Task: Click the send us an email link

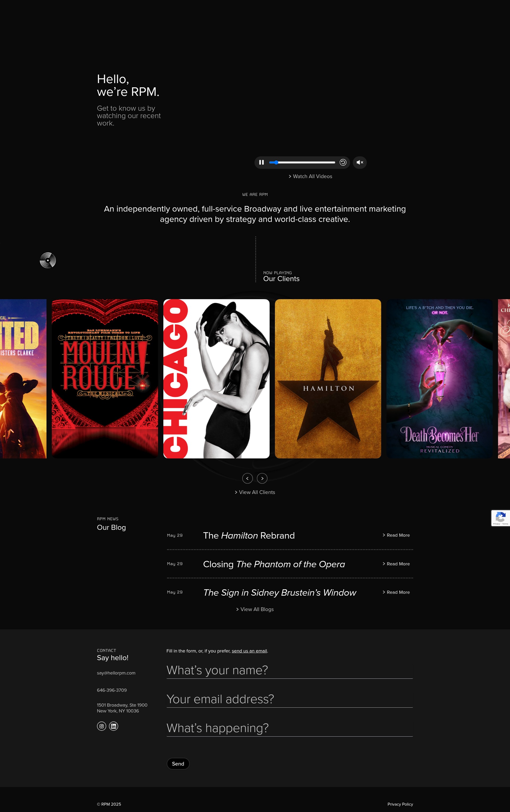Action: [249, 651]
